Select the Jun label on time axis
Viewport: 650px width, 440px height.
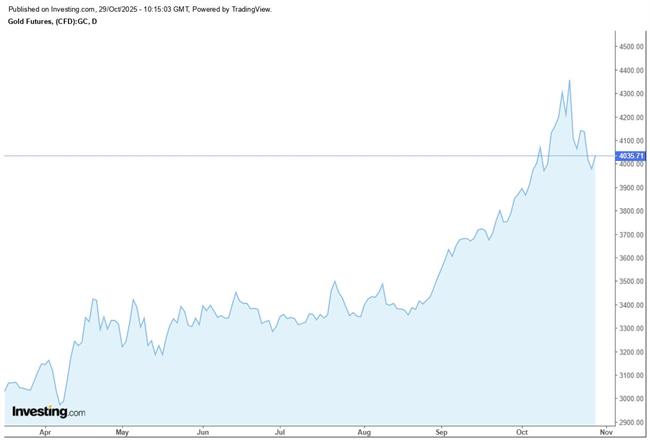[x=203, y=433]
